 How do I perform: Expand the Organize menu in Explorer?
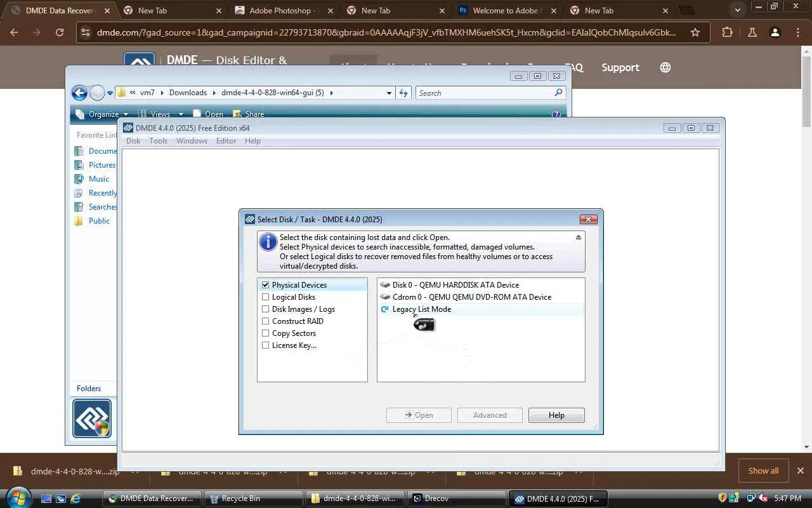coord(102,114)
